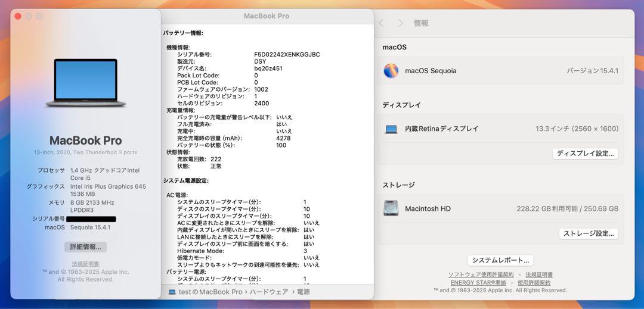The height and width of the screenshot is (309, 644).
Task: Click processor text 1.4 GHz クアッドコアIntel
Action: pos(105,170)
